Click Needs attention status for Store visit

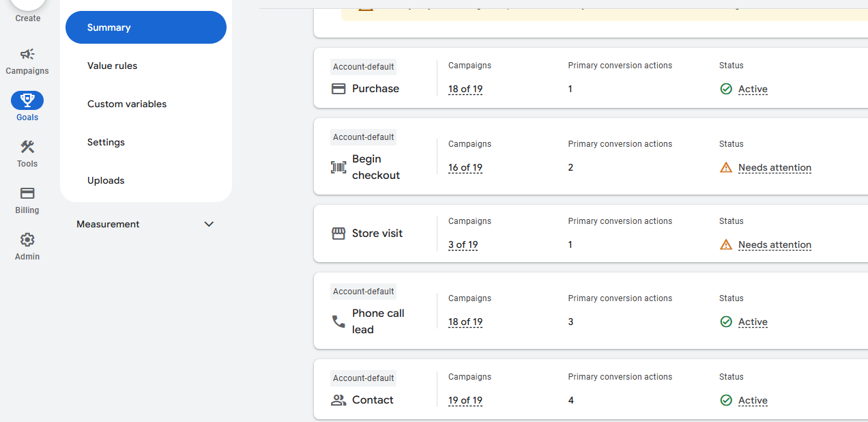[775, 244]
